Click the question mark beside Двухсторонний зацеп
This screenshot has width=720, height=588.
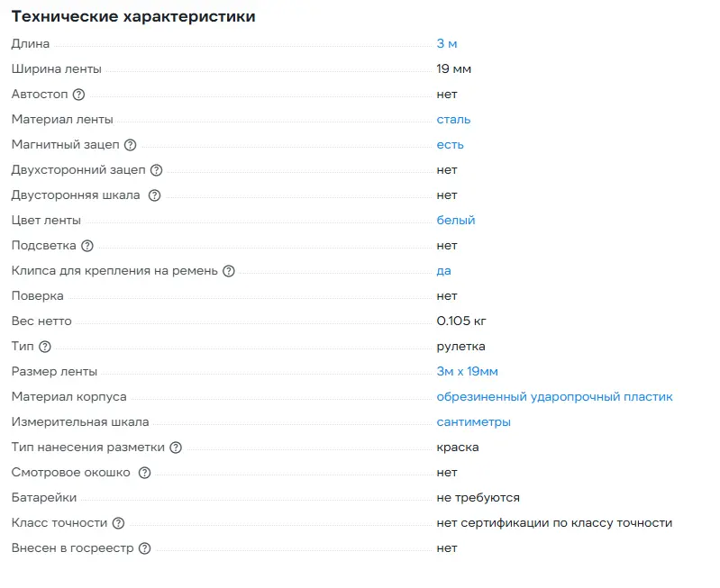156,170
